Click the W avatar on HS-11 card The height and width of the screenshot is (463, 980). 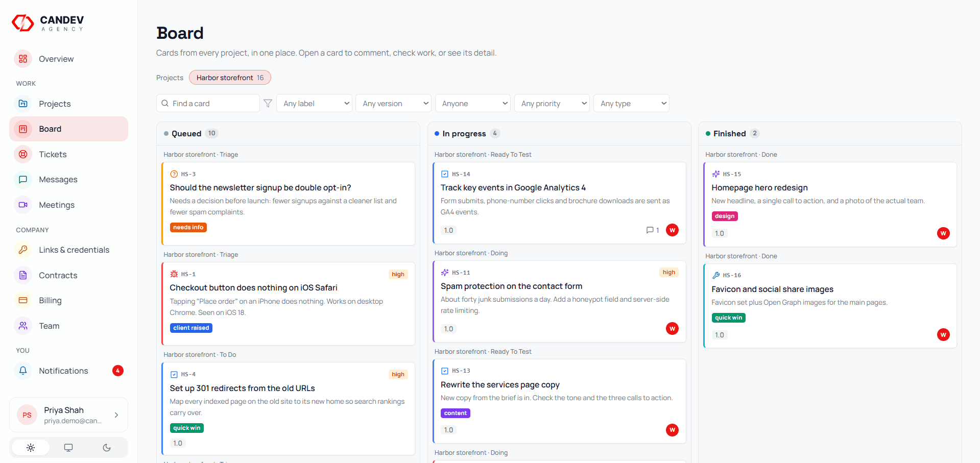[x=672, y=329]
